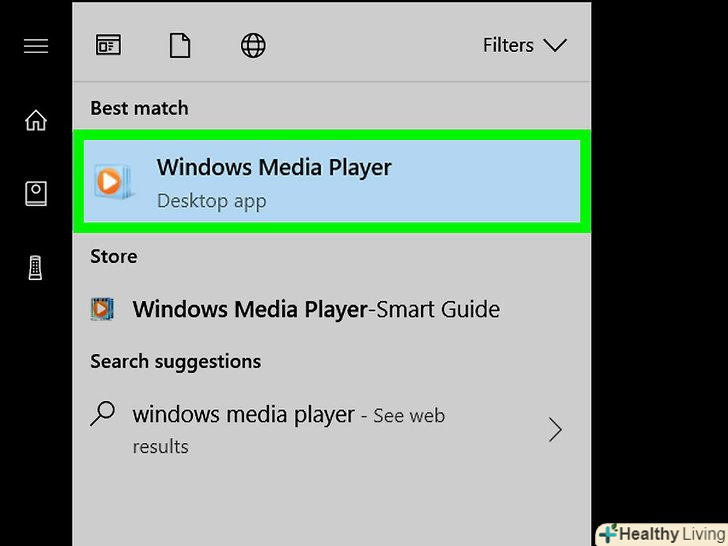Open Windows Media Player-Smart Guide store result
Image resolution: width=728 pixels, height=546 pixels.
point(332,309)
